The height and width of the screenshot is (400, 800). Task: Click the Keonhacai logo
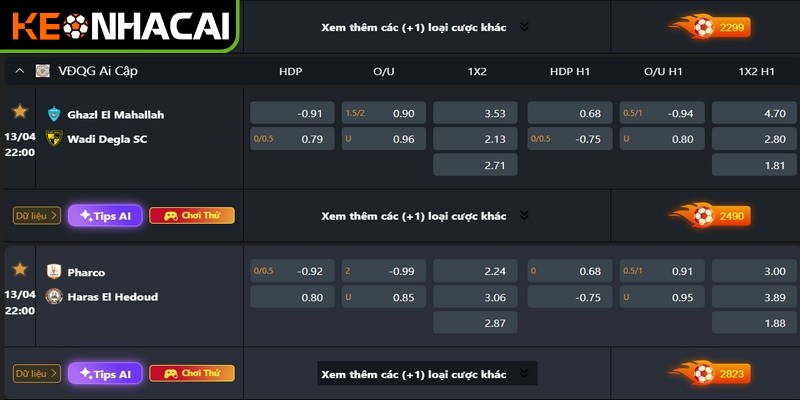(x=119, y=25)
